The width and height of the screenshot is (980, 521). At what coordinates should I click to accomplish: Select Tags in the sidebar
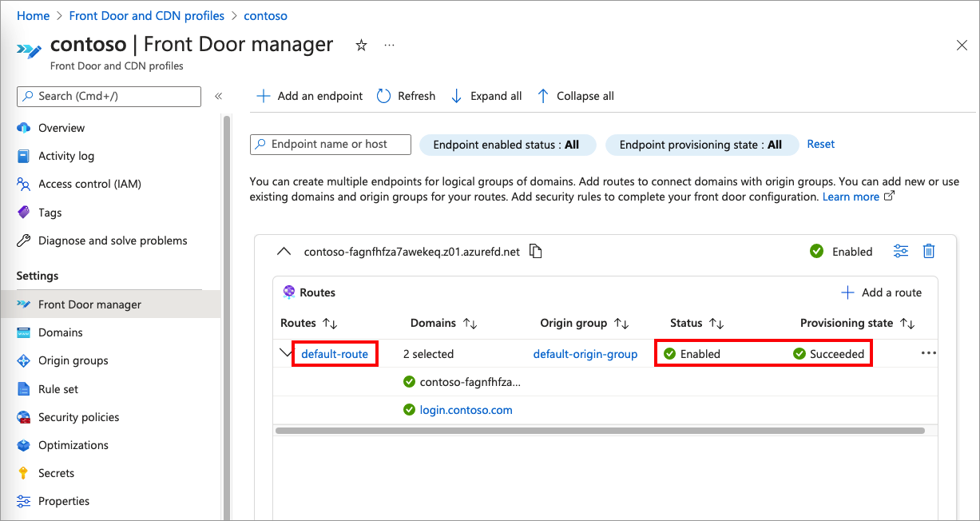[x=52, y=212]
